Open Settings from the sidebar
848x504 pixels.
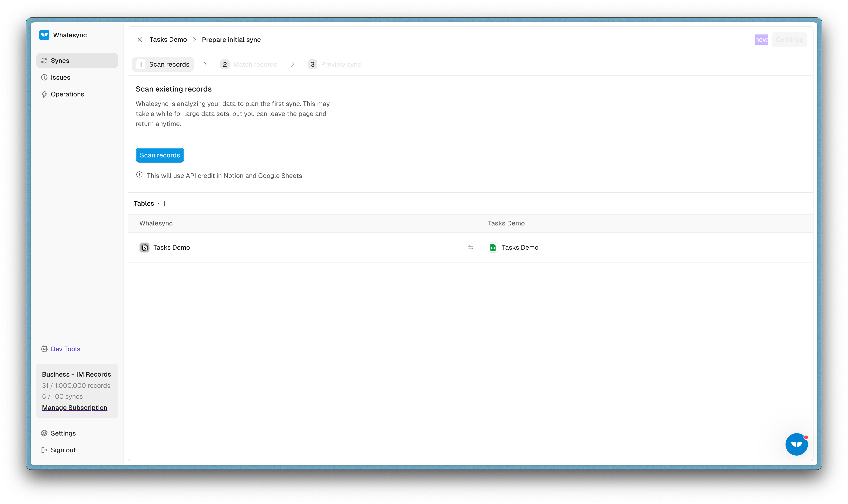click(63, 433)
